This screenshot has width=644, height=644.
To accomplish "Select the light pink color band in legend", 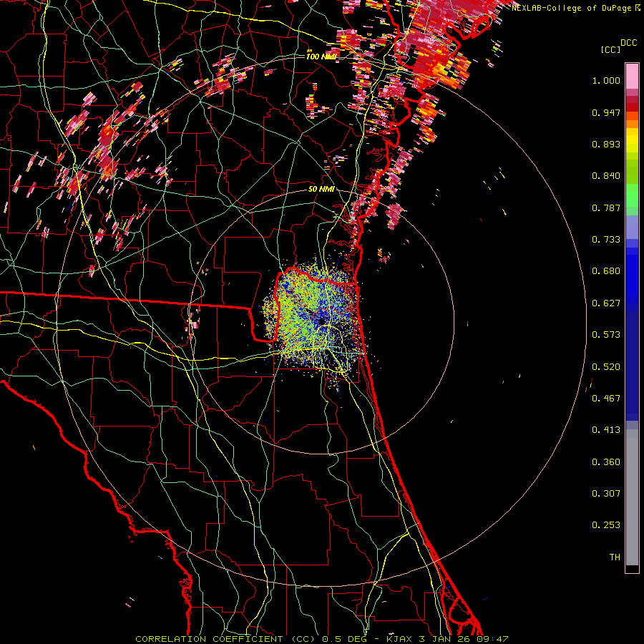I will coord(632,77).
